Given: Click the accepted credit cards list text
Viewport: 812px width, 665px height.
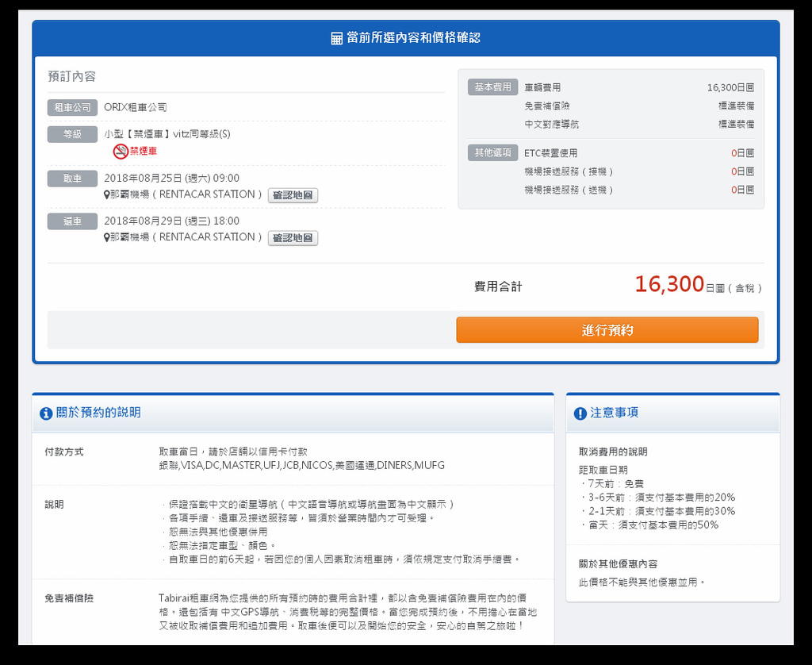Looking at the screenshot, I should (x=301, y=465).
